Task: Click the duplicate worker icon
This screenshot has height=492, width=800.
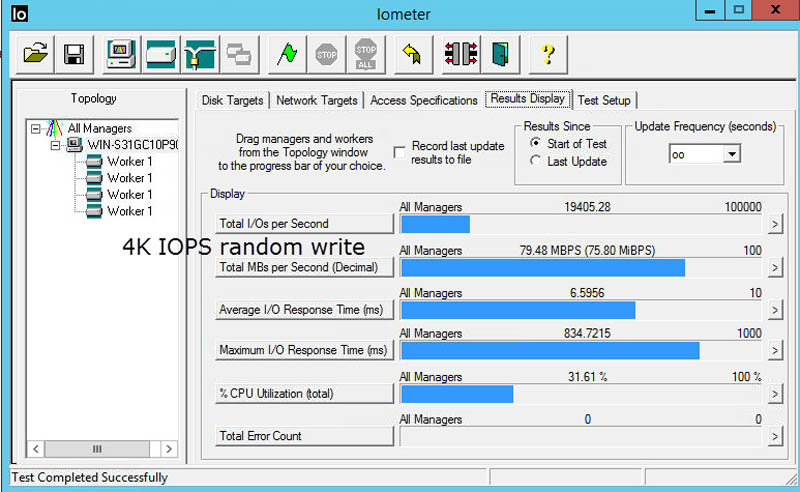Action: coord(239,54)
